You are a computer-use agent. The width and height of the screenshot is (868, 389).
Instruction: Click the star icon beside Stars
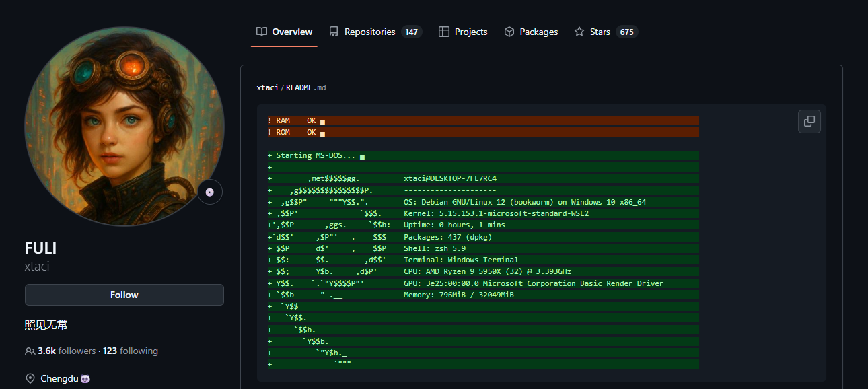coord(579,32)
